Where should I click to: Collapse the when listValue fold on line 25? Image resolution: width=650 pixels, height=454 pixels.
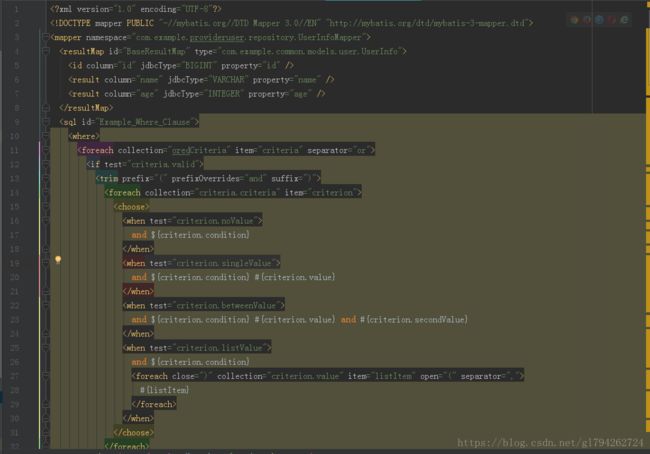point(46,348)
